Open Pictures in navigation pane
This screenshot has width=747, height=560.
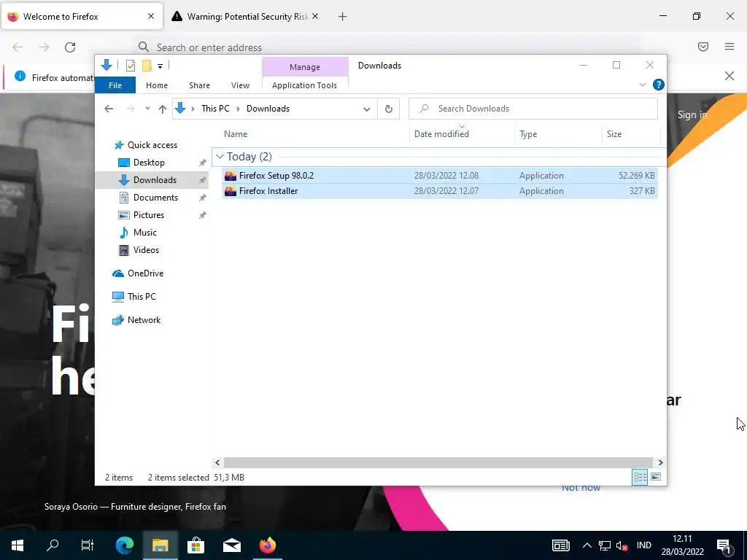pos(148,215)
